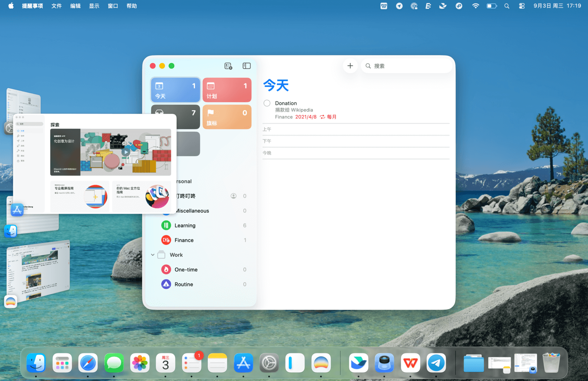Open Control Center in the menu bar

pos(521,6)
